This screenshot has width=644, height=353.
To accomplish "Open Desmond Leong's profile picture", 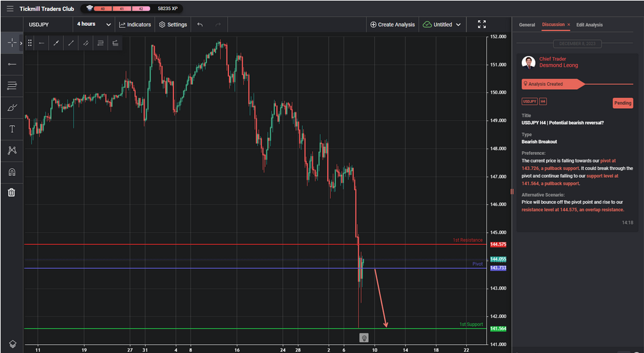I will pos(528,63).
